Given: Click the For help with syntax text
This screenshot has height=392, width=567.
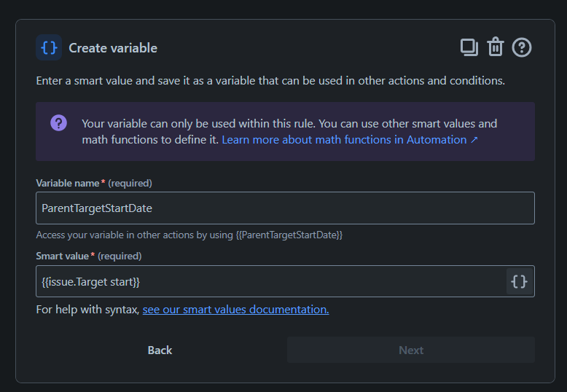Looking at the screenshot, I should pos(87,310).
